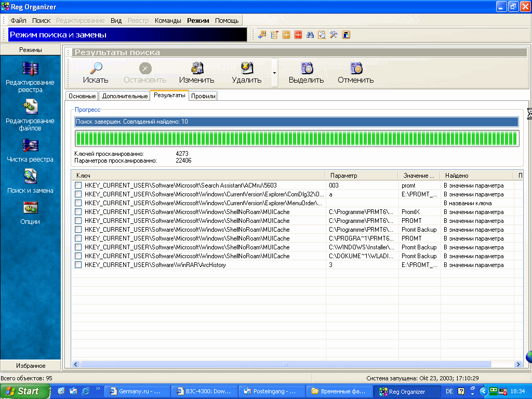Screen dimensions: 532x399
Task: Click the hammer and wrench toolbar icon
Action: pyautogui.click(x=334, y=35)
